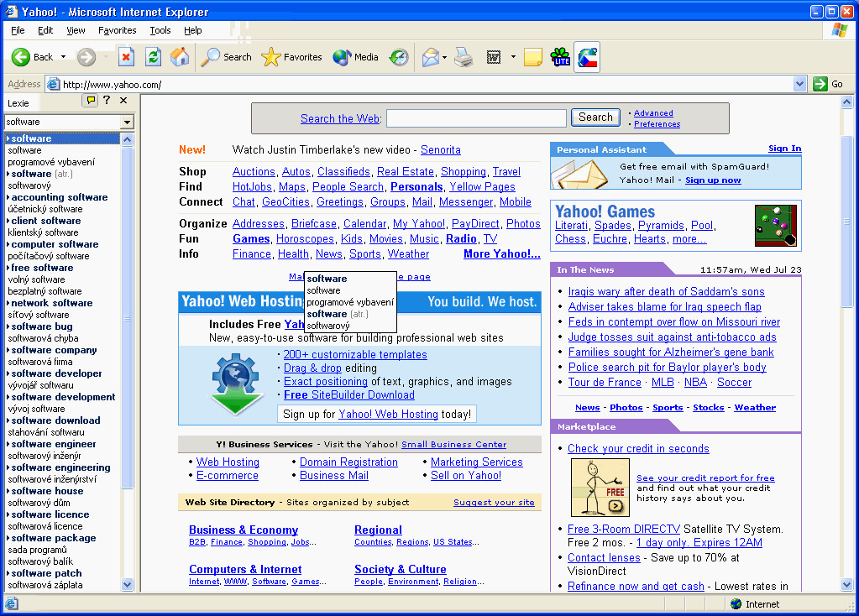The width and height of the screenshot is (859, 616).
Task: Click the Yahoo Mail envelope image
Action: 580,173
